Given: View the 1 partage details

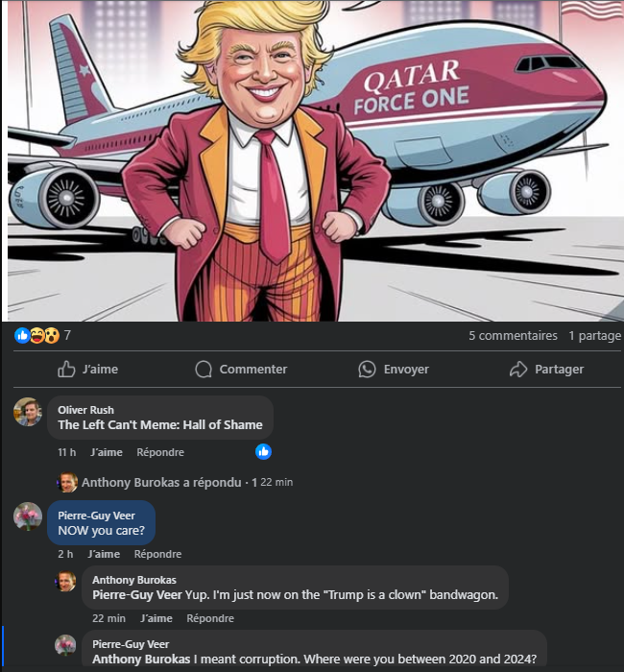Looking at the screenshot, I should (x=594, y=336).
